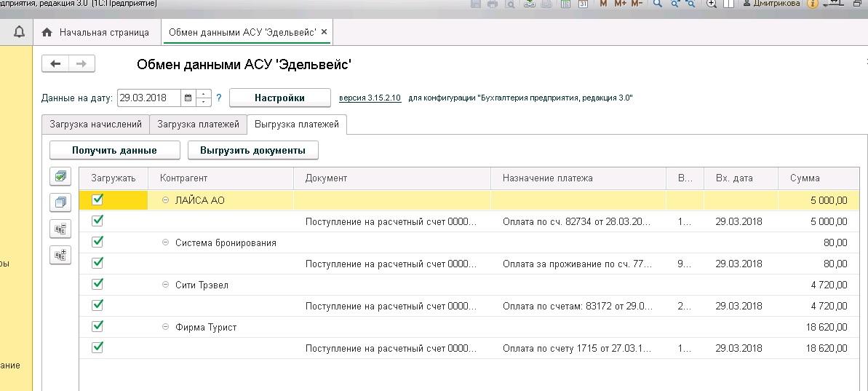Open the date picker calendar icon
Viewport: 868px width, 391px height.
coord(188,98)
